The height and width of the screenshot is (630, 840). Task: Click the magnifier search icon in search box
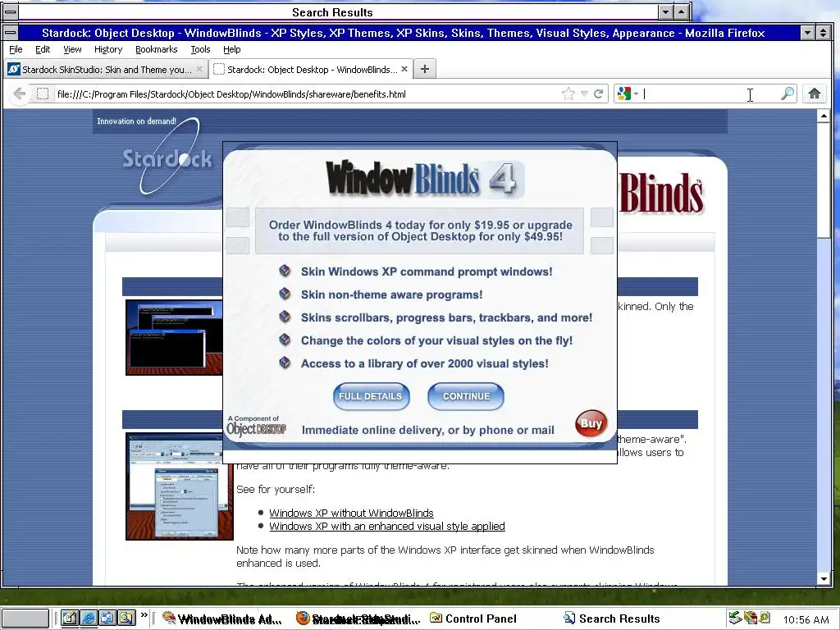787,94
